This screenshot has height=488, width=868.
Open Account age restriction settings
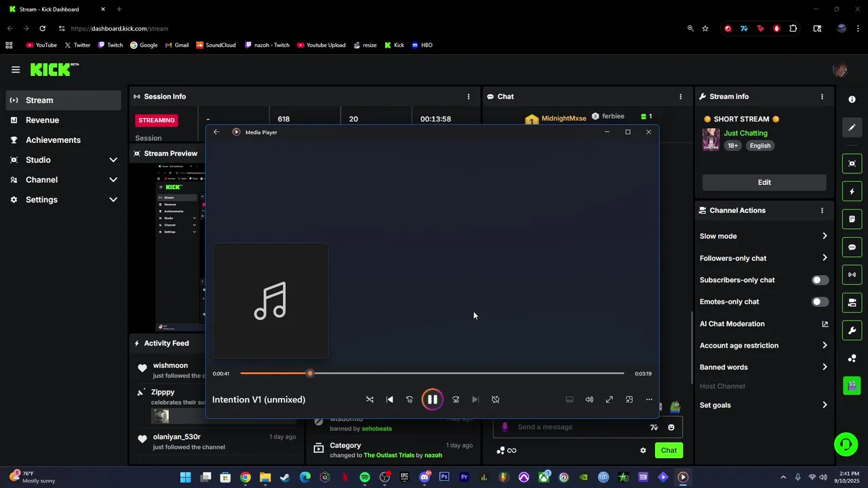764,346
